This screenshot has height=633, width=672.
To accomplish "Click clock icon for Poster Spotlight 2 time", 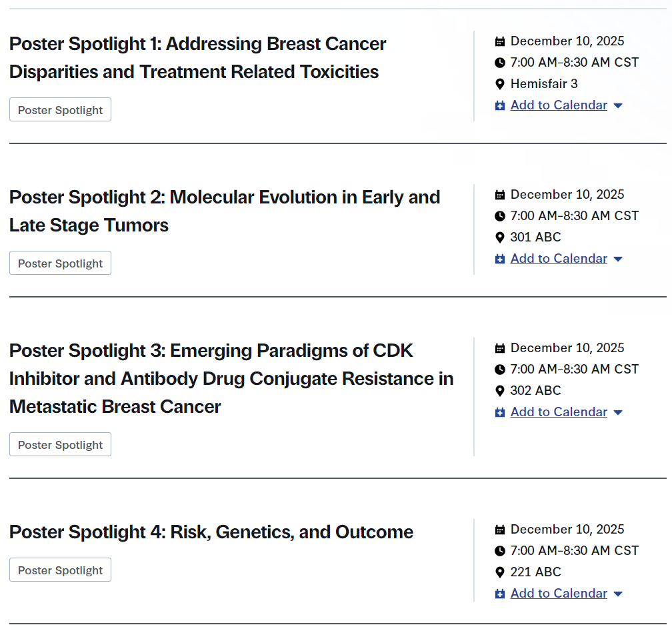I will pyautogui.click(x=500, y=216).
